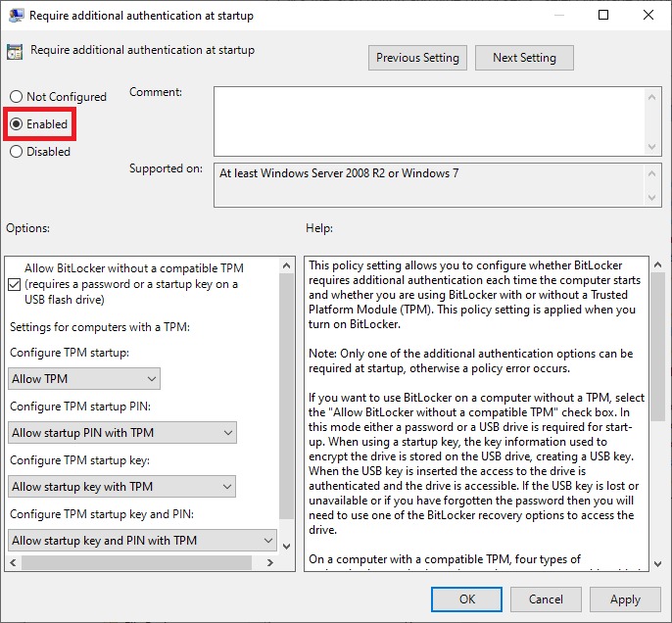Click the Options panel vertical scrollbar down arrow
Viewport: 672px width, 623px height.
click(287, 546)
